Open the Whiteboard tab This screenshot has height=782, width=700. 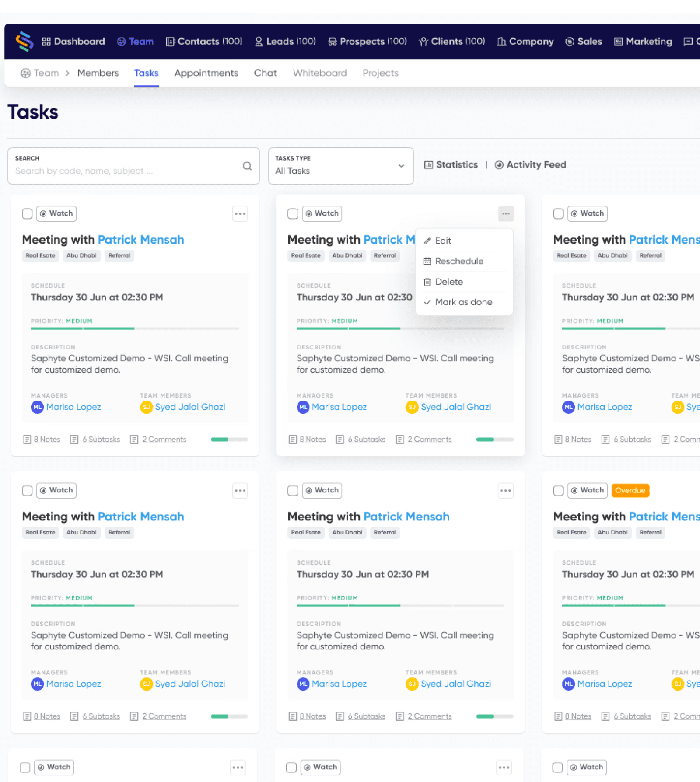(x=320, y=73)
